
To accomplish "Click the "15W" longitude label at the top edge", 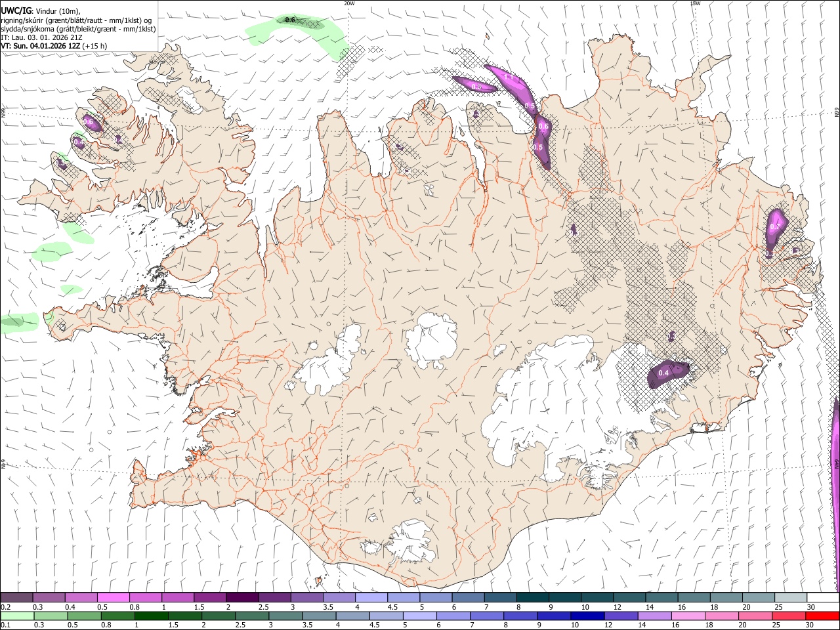I will (x=695, y=3).
